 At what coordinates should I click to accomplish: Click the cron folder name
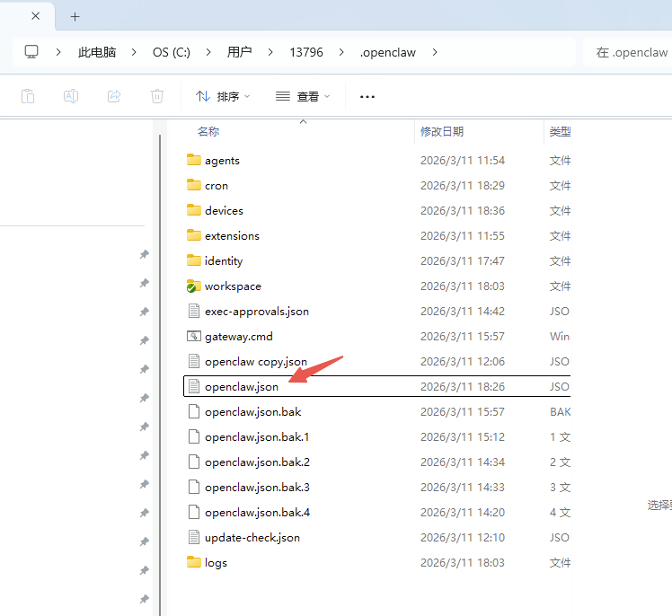pos(217,186)
